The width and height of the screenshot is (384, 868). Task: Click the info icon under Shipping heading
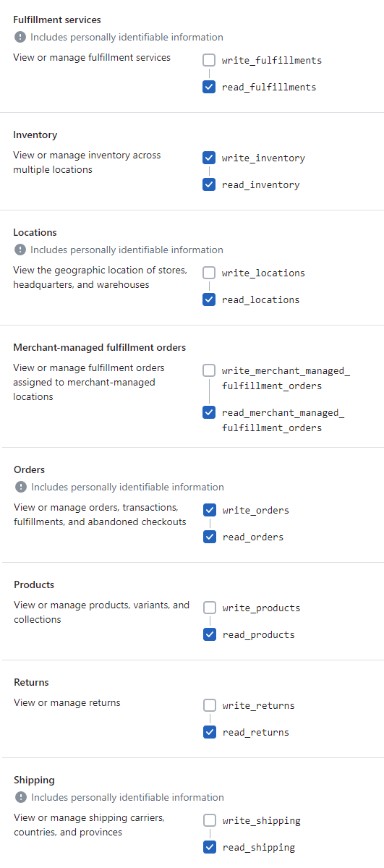tap(20, 797)
